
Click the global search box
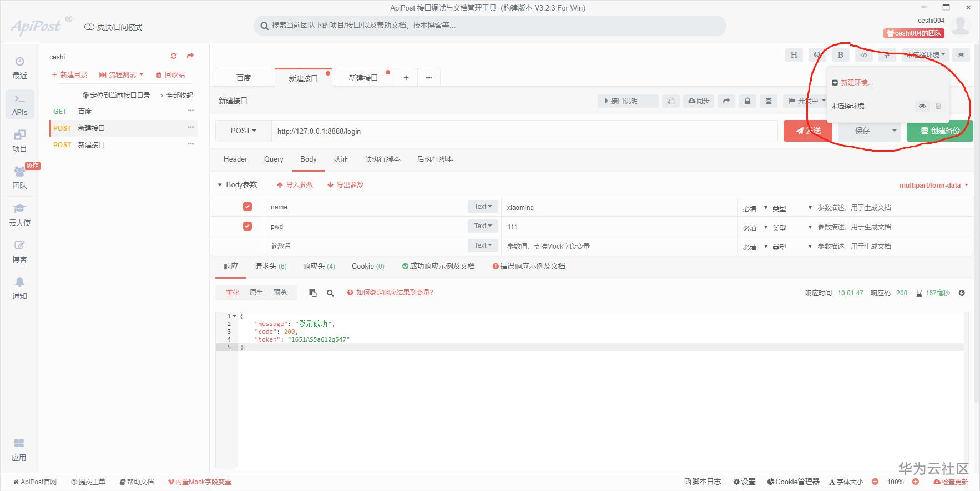coord(490,25)
